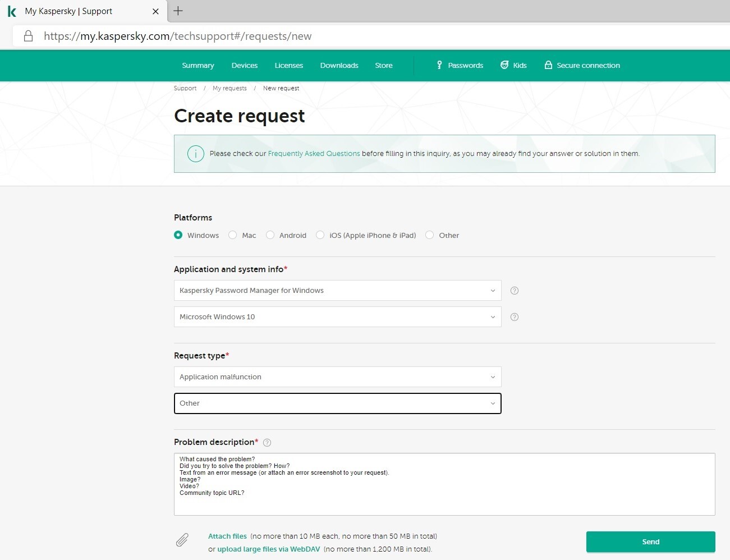This screenshot has width=730, height=560.
Task: Open help icon beside application dropdown
Action: tap(515, 291)
